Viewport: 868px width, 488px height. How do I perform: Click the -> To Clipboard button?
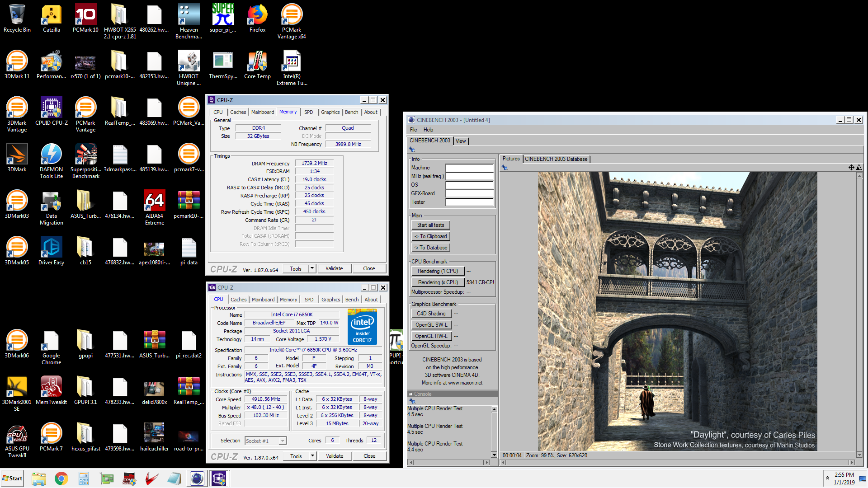(x=430, y=236)
